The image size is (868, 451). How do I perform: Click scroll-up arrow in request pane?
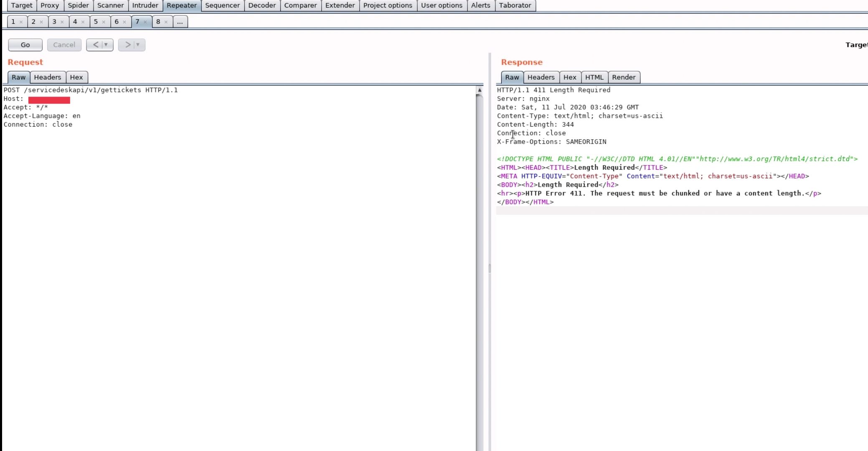tap(480, 90)
